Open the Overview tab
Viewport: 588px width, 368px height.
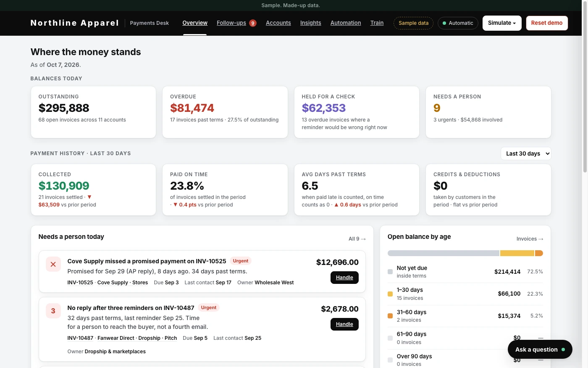pos(195,23)
